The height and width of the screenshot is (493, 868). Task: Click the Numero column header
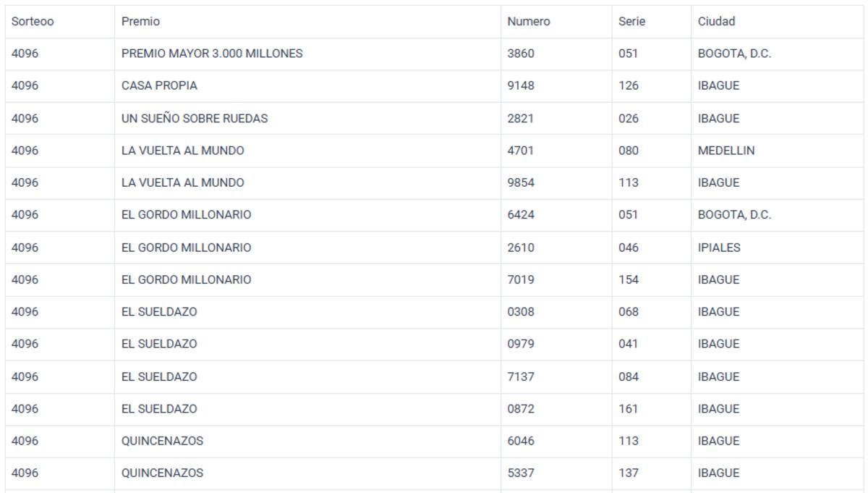(528, 22)
